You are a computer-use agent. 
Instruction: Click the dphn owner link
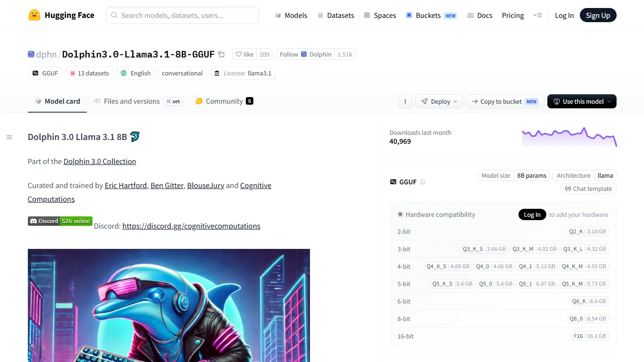[x=46, y=54]
